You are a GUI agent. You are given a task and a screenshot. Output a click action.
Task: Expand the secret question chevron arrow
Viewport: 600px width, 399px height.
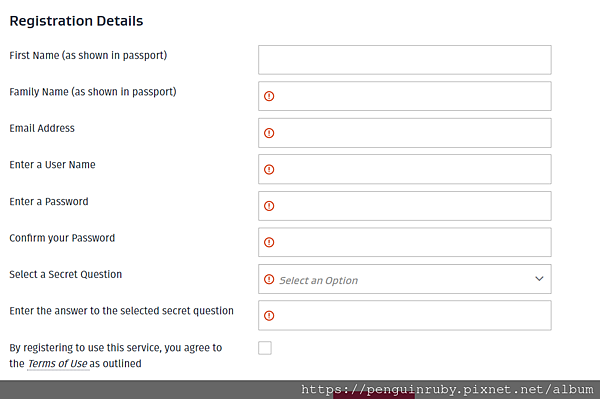[x=539, y=278]
